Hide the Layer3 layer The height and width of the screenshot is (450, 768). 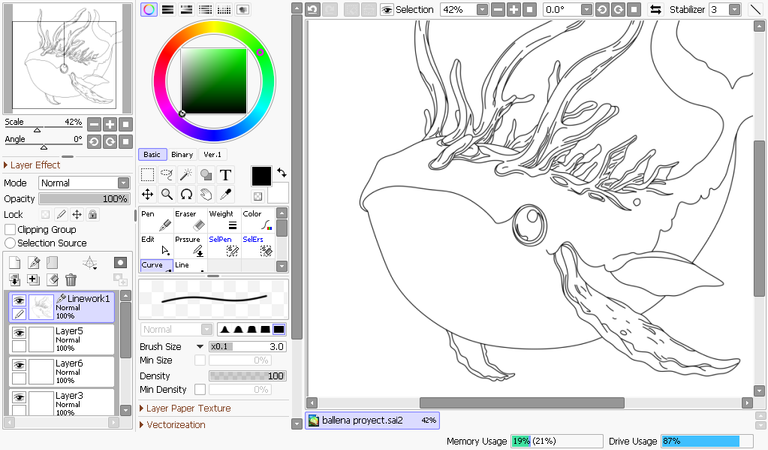19,398
